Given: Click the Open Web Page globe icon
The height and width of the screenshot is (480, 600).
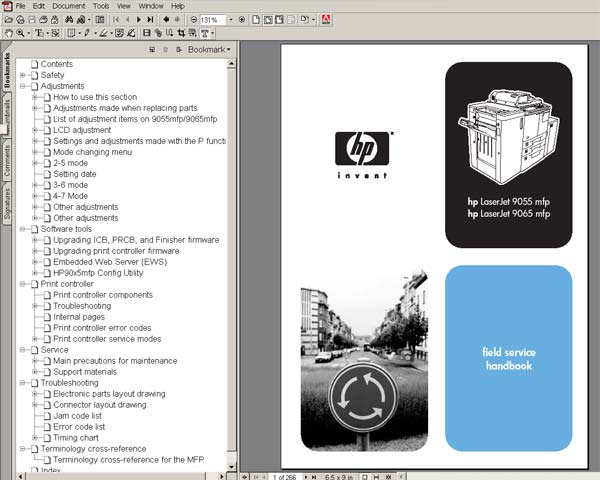Looking at the screenshot, I should pos(20,20).
